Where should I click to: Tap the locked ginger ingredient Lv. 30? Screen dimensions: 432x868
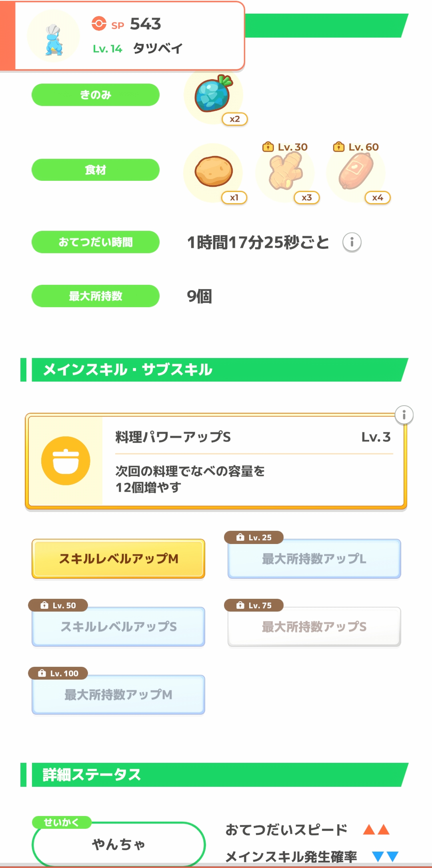(x=285, y=172)
